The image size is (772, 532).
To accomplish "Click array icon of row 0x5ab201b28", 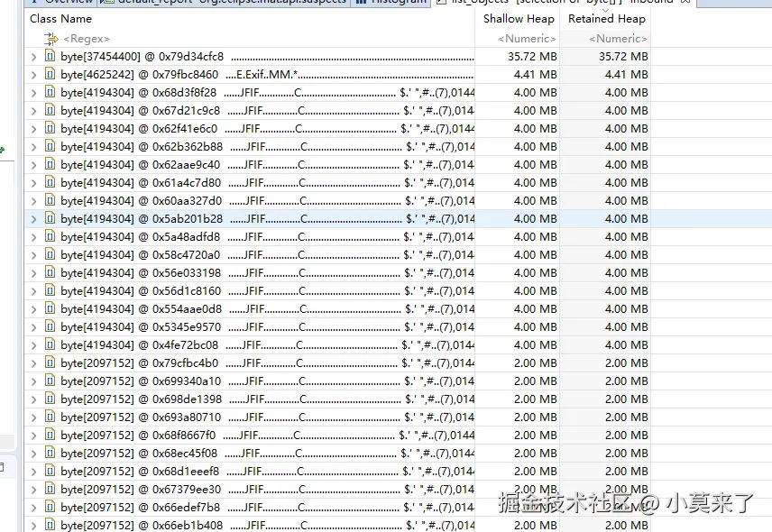I will pos(50,218).
